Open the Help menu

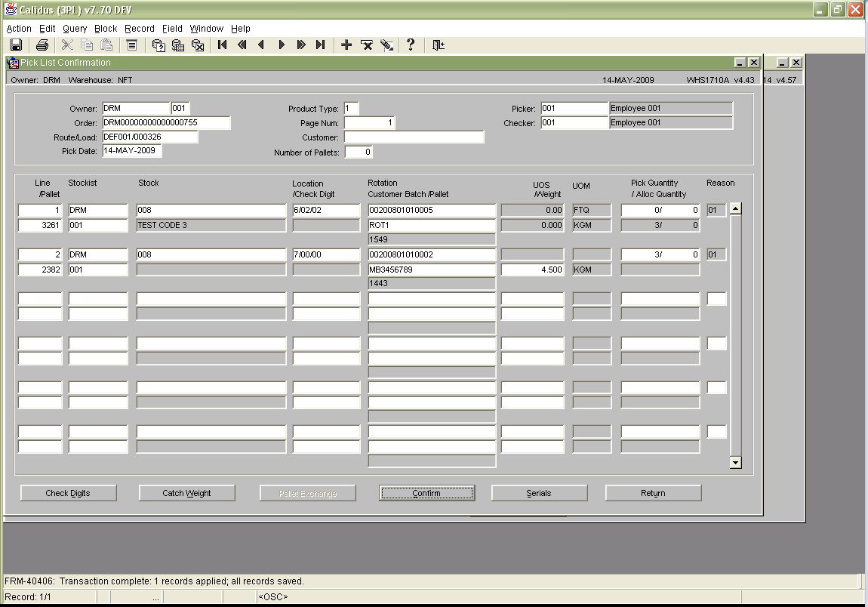click(x=240, y=28)
